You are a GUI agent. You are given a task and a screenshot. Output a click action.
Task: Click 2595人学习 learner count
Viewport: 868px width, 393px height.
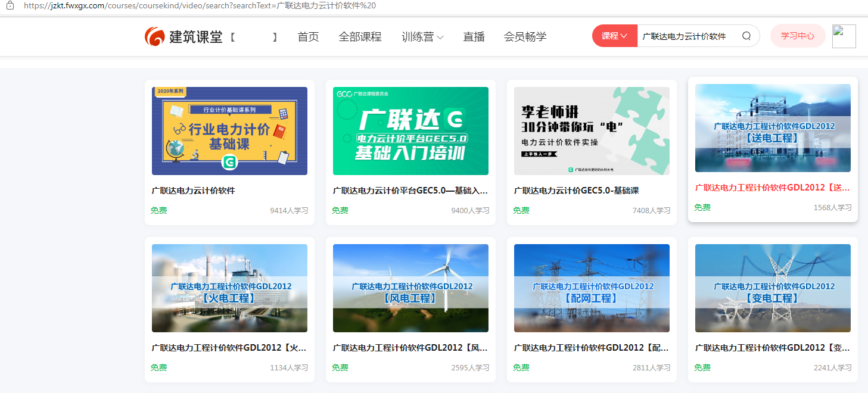(x=470, y=368)
